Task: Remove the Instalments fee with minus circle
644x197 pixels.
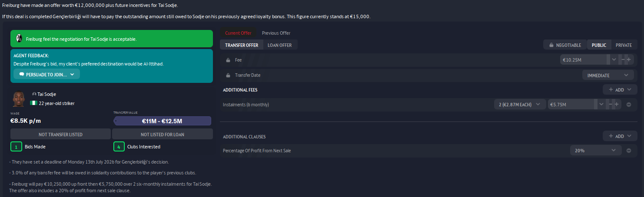Action: (629, 105)
